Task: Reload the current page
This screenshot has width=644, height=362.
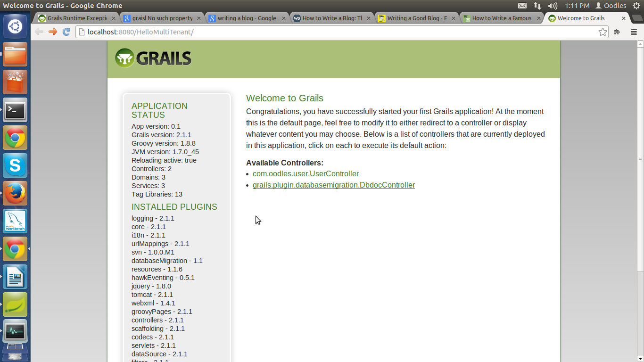Action: 66,32
